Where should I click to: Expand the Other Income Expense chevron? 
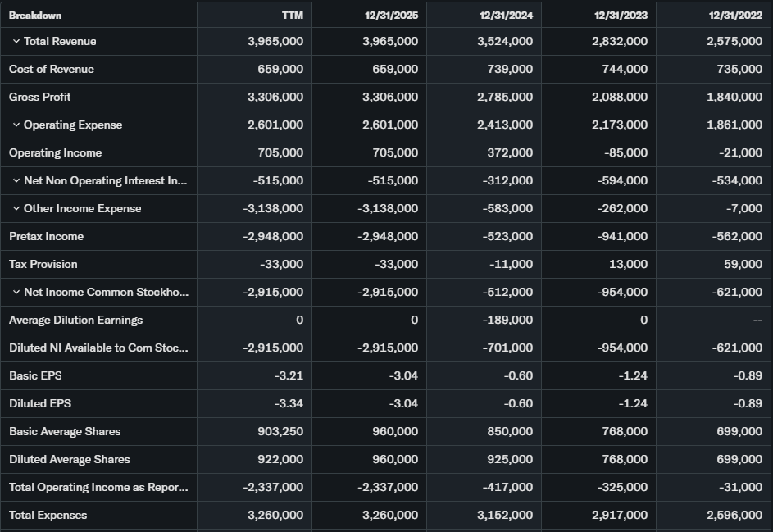(x=16, y=208)
